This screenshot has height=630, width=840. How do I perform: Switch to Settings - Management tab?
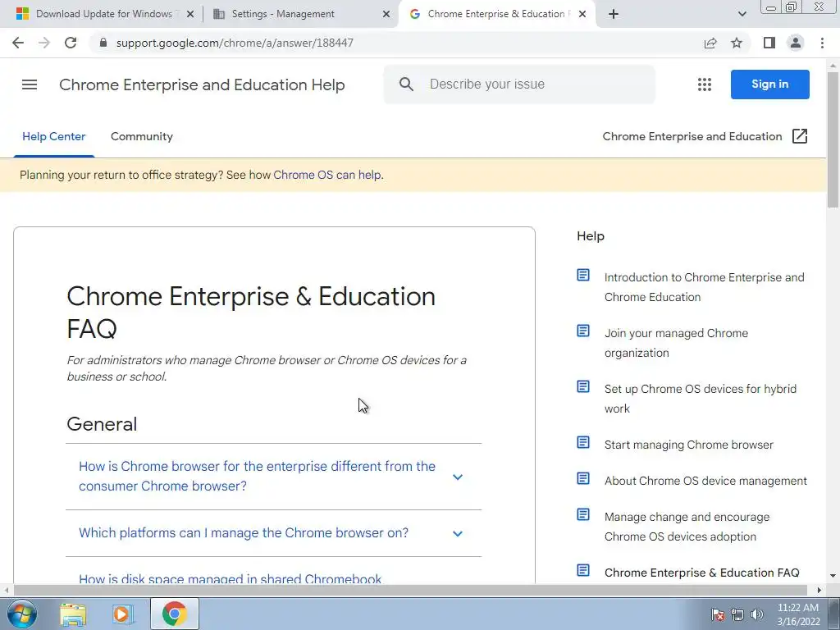pyautogui.click(x=301, y=14)
